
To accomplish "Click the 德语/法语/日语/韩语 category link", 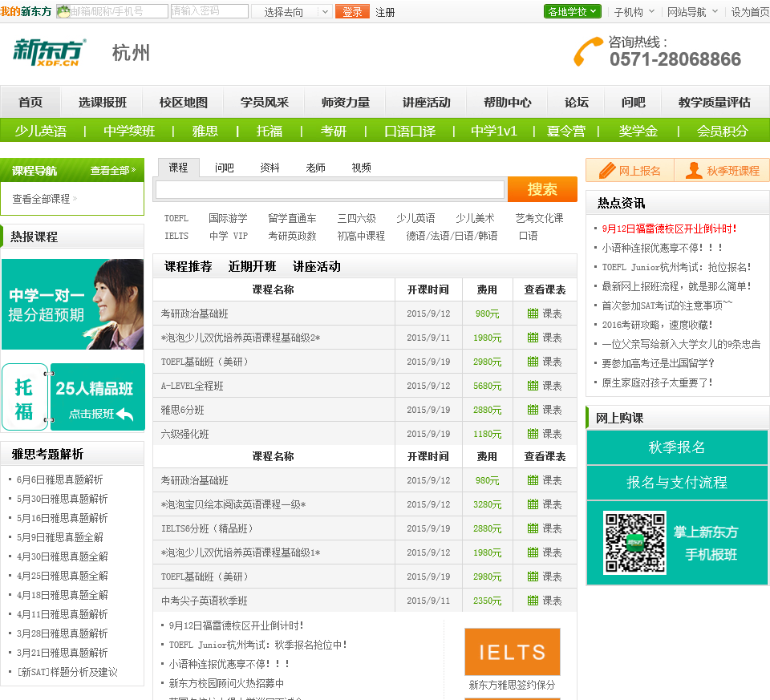I will 452,236.
